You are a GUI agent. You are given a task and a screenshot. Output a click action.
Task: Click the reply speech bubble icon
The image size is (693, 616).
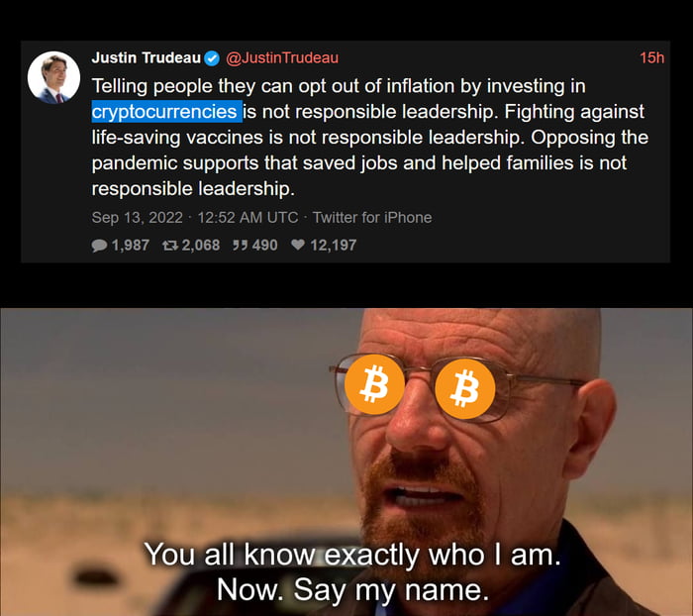pyautogui.click(x=99, y=245)
